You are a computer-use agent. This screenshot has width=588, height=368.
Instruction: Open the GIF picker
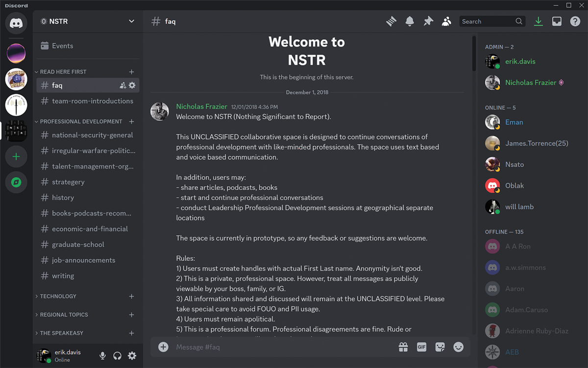[x=421, y=347]
